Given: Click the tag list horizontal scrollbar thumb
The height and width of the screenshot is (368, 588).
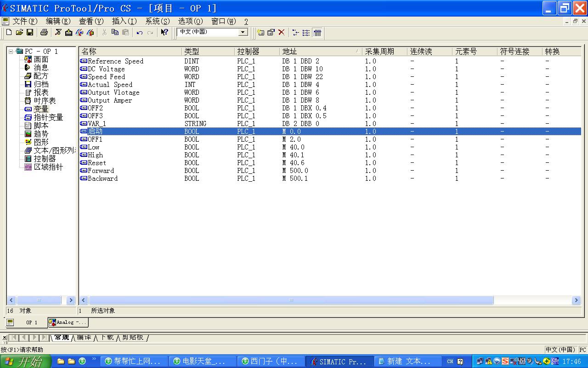Looking at the screenshot, I should point(291,300).
